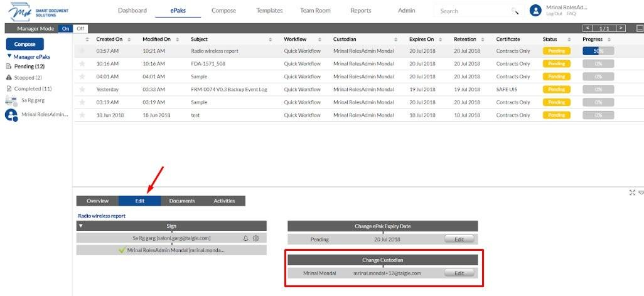Click the Mrinal RolesAdmin avatar in sidebar
Screen dimensions: 644x296
[11, 115]
